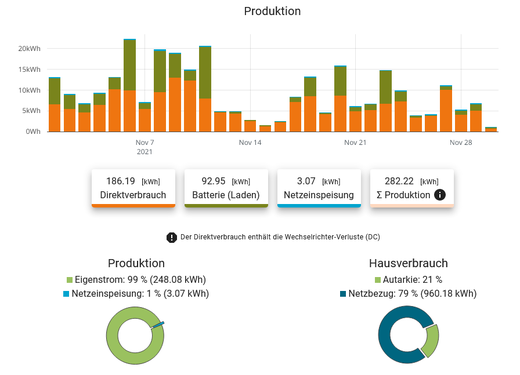The height and width of the screenshot is (375, 520).
Task: Click the Produktion heading above donut chart
Action: tap(136, 263)
